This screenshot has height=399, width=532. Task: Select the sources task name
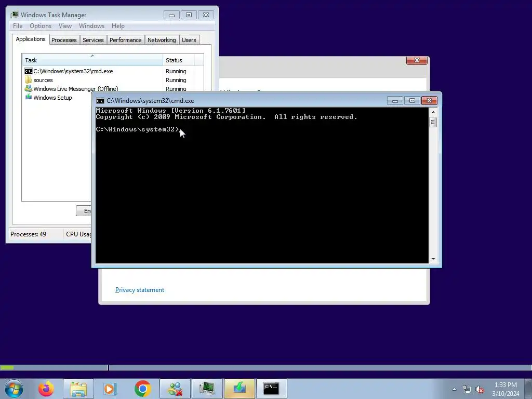pyautogui.click(x=43, y=80)
